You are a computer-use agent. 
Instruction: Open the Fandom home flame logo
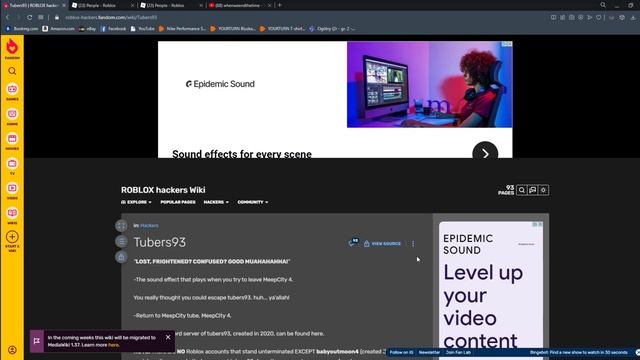[x=12, y=48]
